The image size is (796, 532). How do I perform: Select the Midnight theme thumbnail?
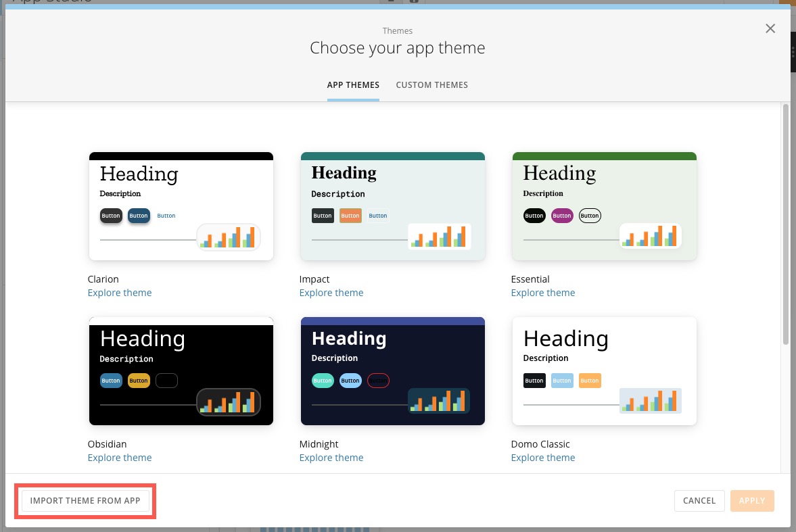coord(392,370)
